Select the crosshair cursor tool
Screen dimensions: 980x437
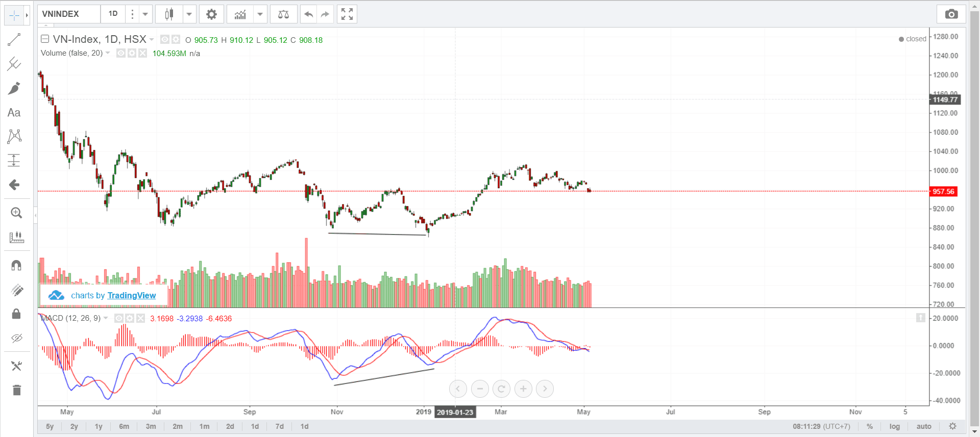(14, 15)
